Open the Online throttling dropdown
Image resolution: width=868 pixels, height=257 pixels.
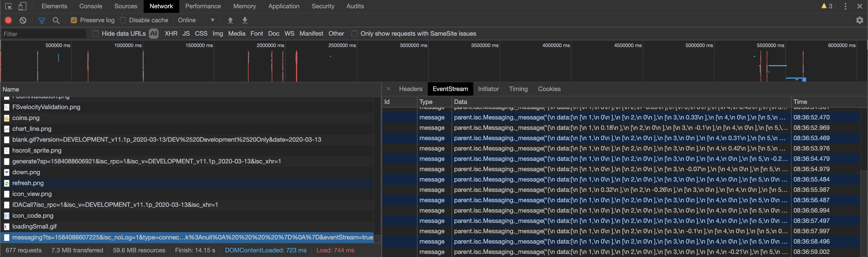(196, 20)
